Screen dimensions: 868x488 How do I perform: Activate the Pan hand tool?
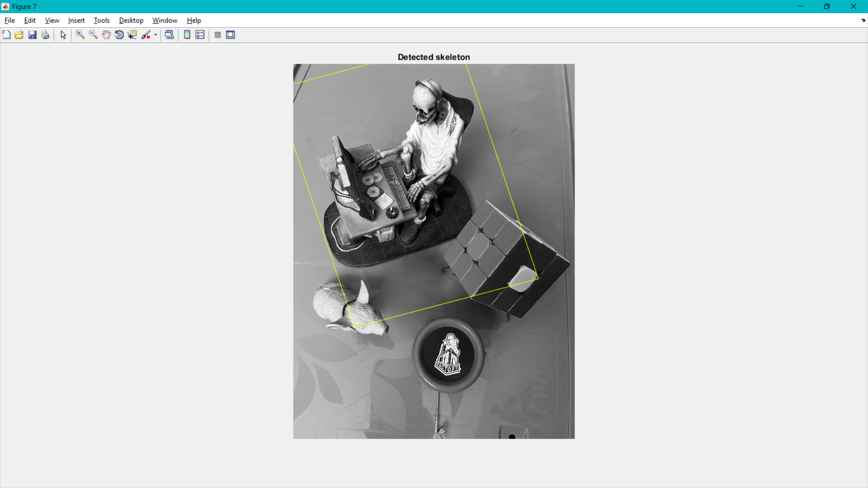[x=106, y=35]
